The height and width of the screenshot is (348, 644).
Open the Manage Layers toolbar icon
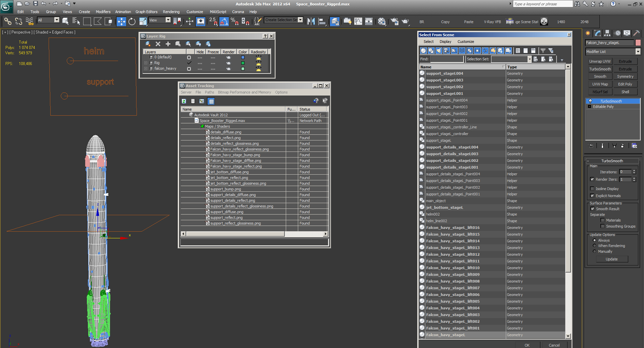pos(335,21)
